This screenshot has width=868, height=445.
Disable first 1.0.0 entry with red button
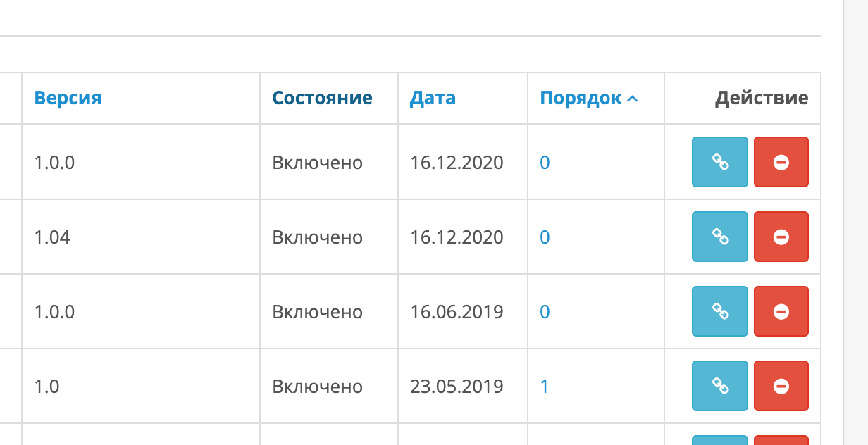tap(781, 162)
